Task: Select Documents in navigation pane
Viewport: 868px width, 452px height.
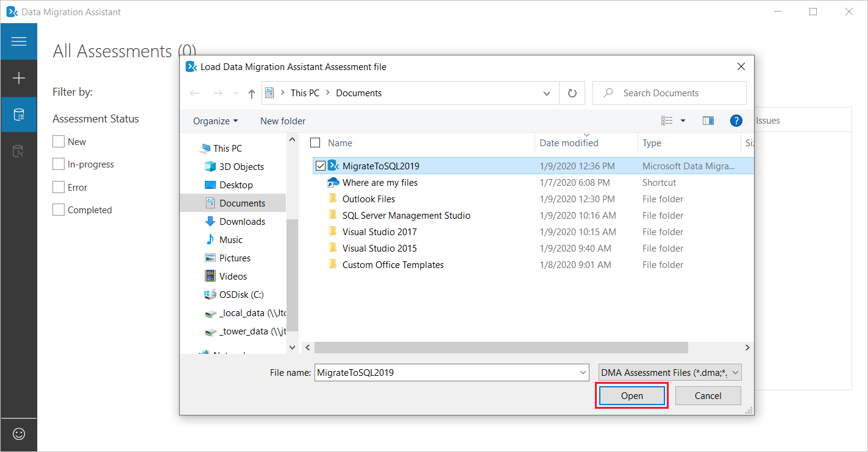Action: (x=233, y=203)
